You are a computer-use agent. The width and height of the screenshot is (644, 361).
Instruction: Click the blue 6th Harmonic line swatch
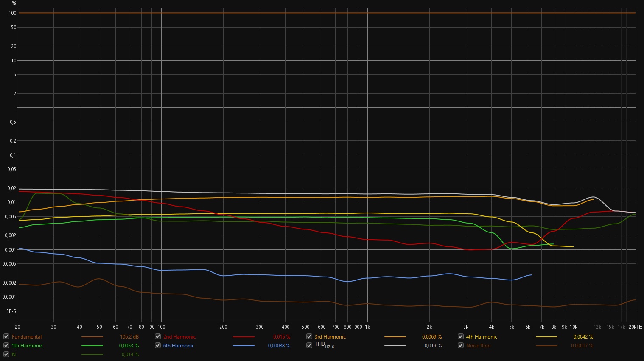pyautogui.click(x=244, y=346)
